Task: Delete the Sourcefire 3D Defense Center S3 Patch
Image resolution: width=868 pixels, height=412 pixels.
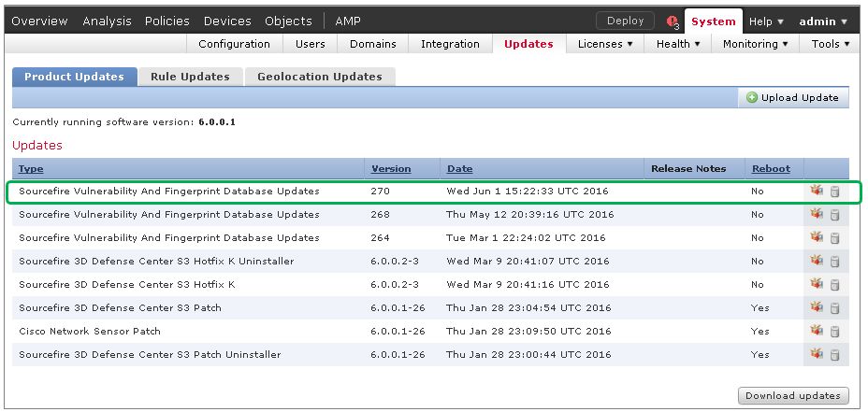Action: point(834,307)
